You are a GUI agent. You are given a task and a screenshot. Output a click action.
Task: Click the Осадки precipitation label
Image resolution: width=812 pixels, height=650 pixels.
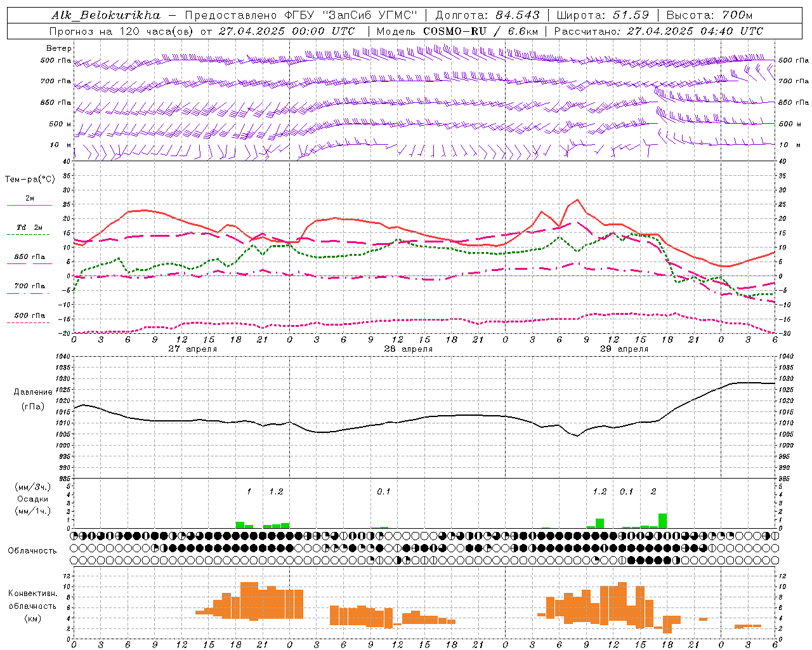pos(33,499)
